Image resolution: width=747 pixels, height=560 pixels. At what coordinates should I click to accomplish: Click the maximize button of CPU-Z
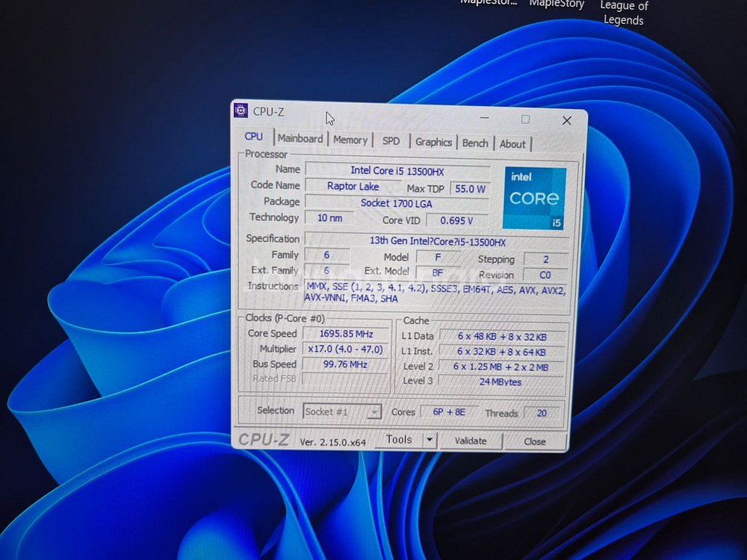(x=525, y=119)
